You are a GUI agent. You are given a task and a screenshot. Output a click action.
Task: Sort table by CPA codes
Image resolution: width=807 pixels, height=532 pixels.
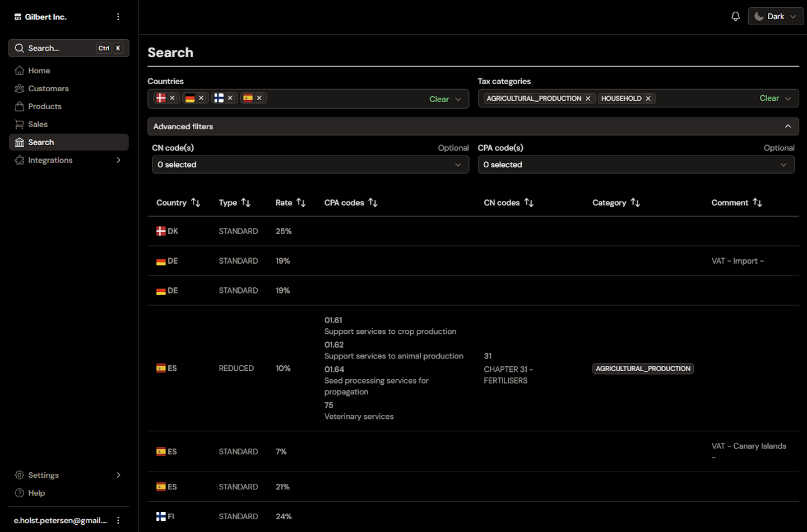[351, 203]
